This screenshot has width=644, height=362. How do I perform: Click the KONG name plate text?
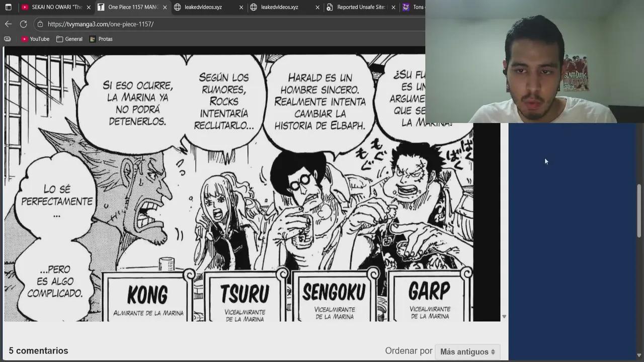(147, 295)
